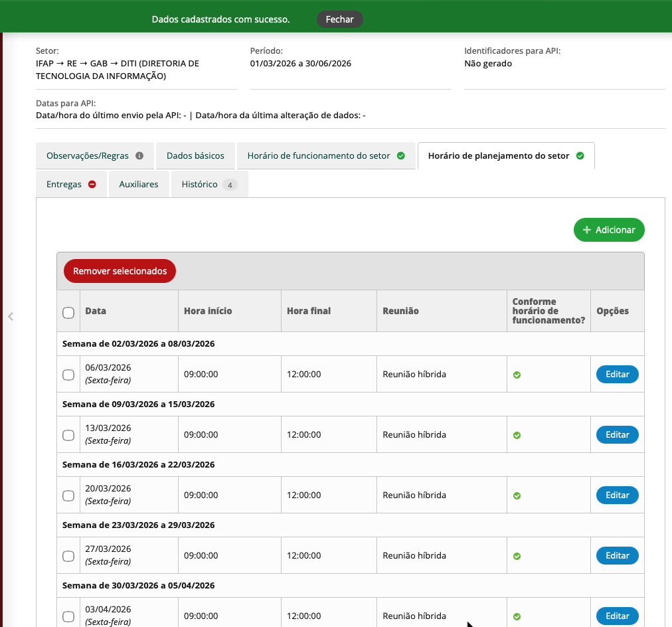Screen dimensions: 672x627
Task: Click info icon on Observações/Regras tab
Action: point(139,156)
